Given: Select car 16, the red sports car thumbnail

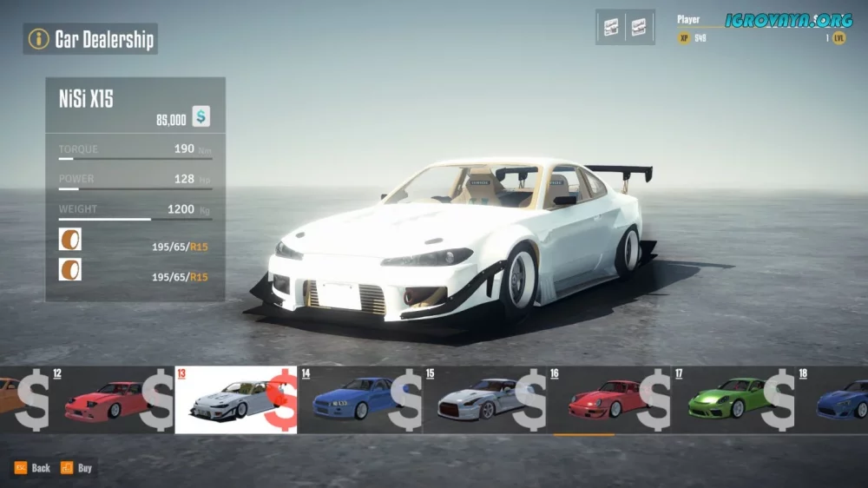Looking at the screenshot, I should click(608, 399).
